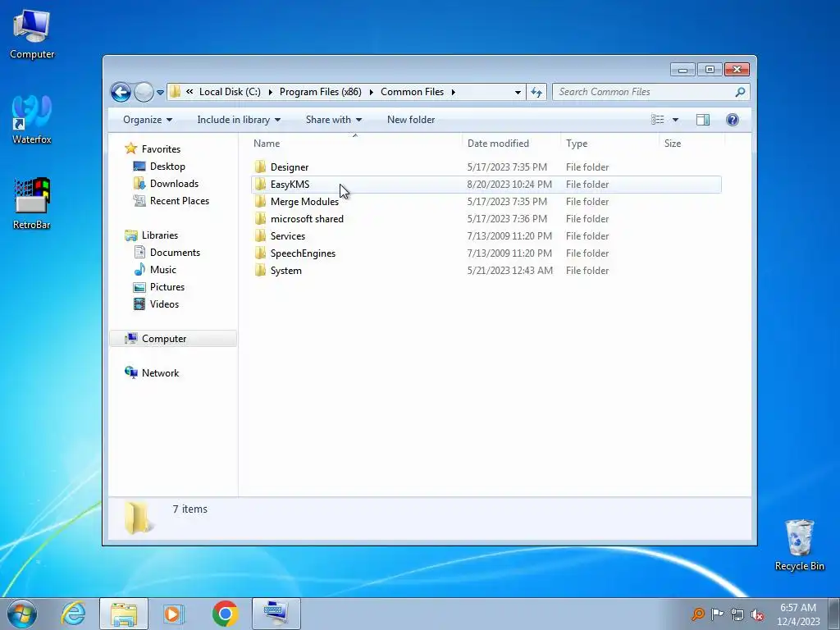Open Include in library menu
Viewport: 840px width, 630px height.
pos(239,120)
